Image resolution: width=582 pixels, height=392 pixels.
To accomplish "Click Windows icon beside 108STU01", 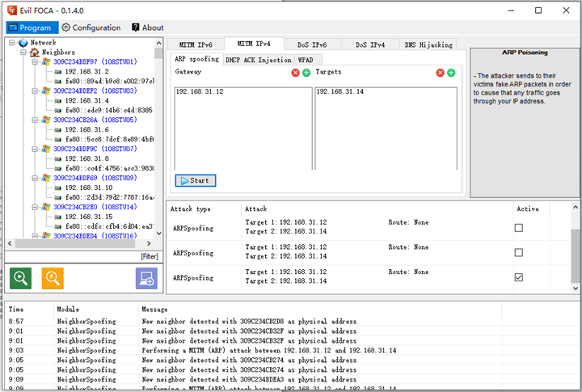I will coord(46,62).
